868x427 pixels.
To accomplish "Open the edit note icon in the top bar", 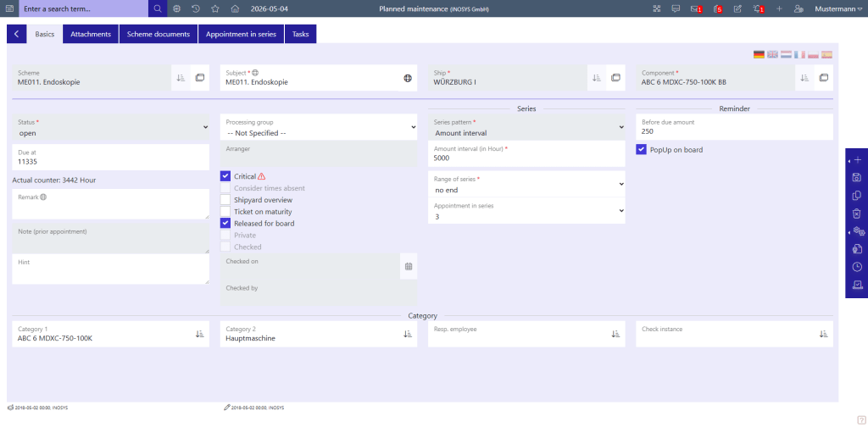I will [x=737, y=8].
